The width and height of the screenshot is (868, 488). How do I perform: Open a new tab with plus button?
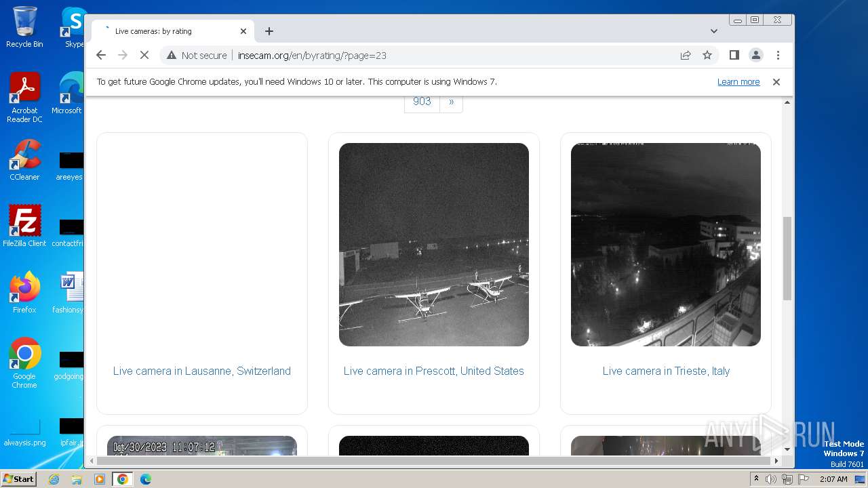tap(269, 31)
